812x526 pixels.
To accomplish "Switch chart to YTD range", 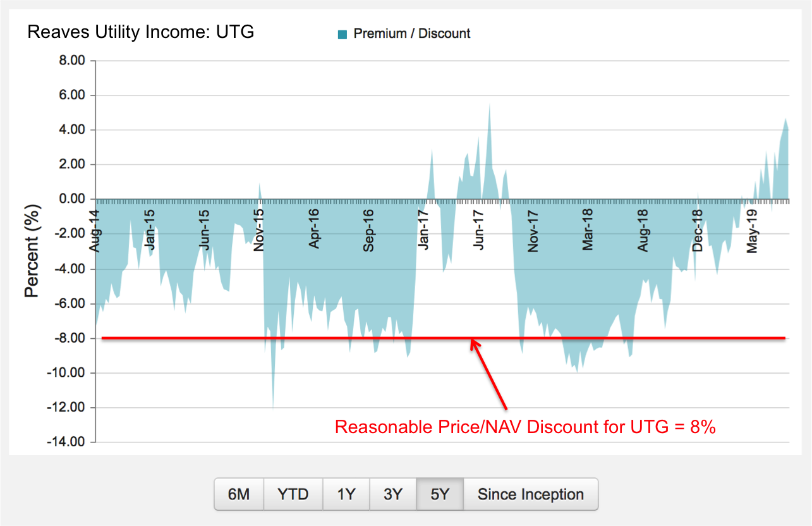I will (x=293, y=494).
